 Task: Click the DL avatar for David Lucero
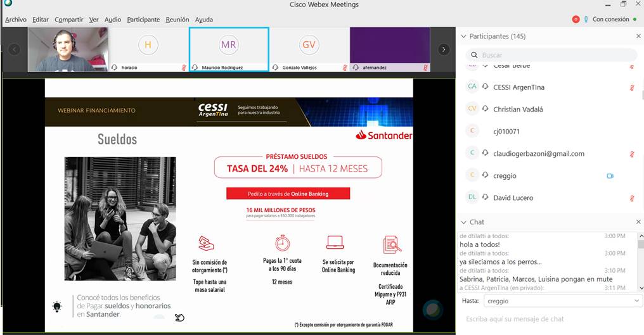pyautogui.click(x=472, y=197)
